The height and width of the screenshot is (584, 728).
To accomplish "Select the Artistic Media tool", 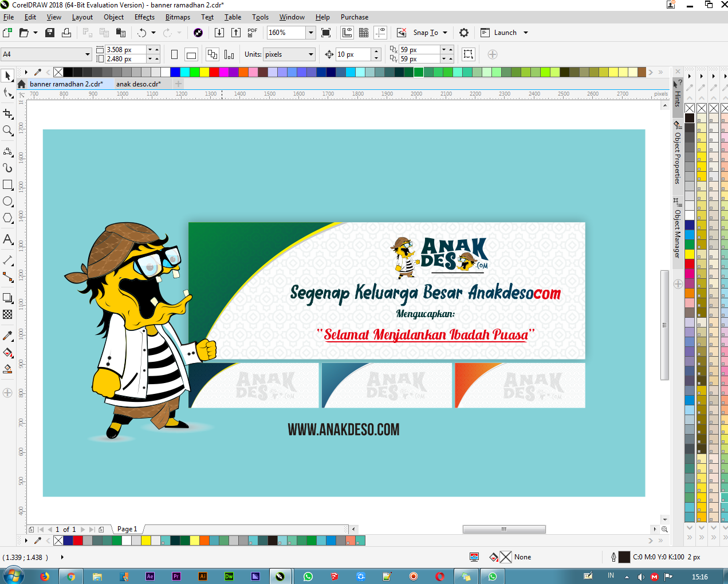I will (7, 168).
